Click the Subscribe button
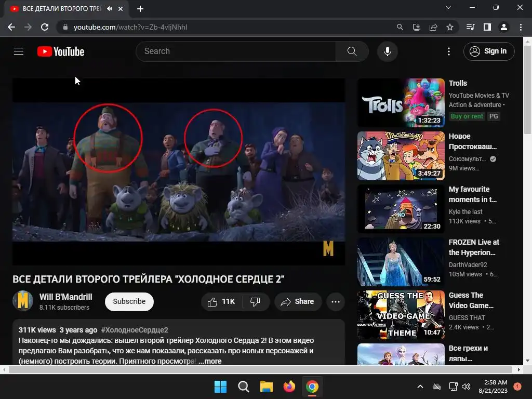This screenshot has height=399, width=532. pyautogui.click(x=129, y=302)
